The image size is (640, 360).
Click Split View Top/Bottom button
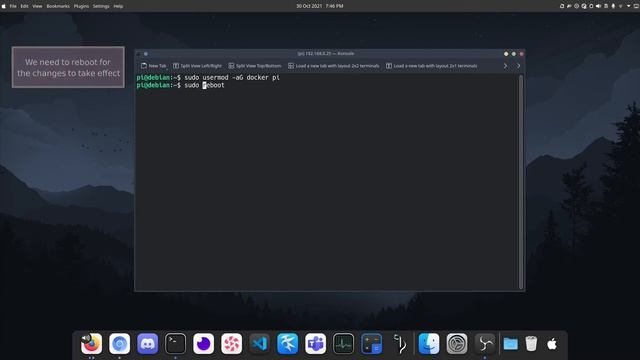(255, 66)
